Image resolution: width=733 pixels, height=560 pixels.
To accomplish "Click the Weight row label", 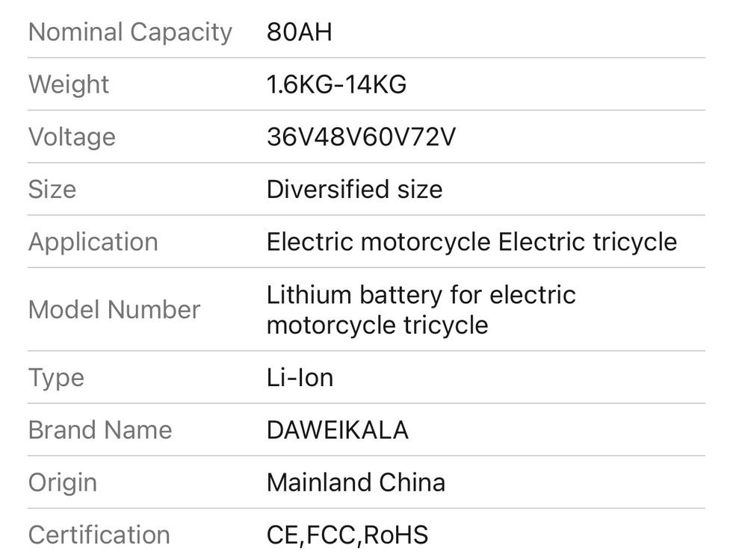I will click(69, 84).
